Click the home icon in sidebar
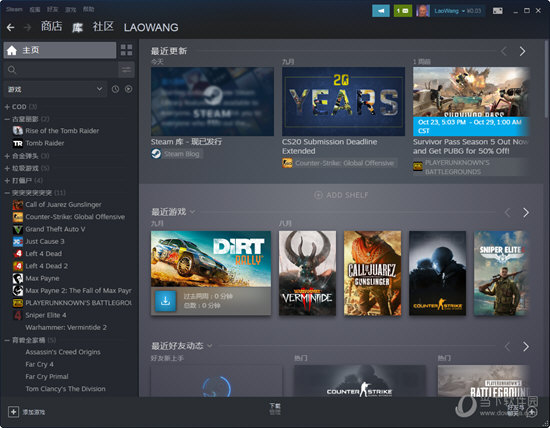Screen dimensions: 550x428 tap(12, 51)
